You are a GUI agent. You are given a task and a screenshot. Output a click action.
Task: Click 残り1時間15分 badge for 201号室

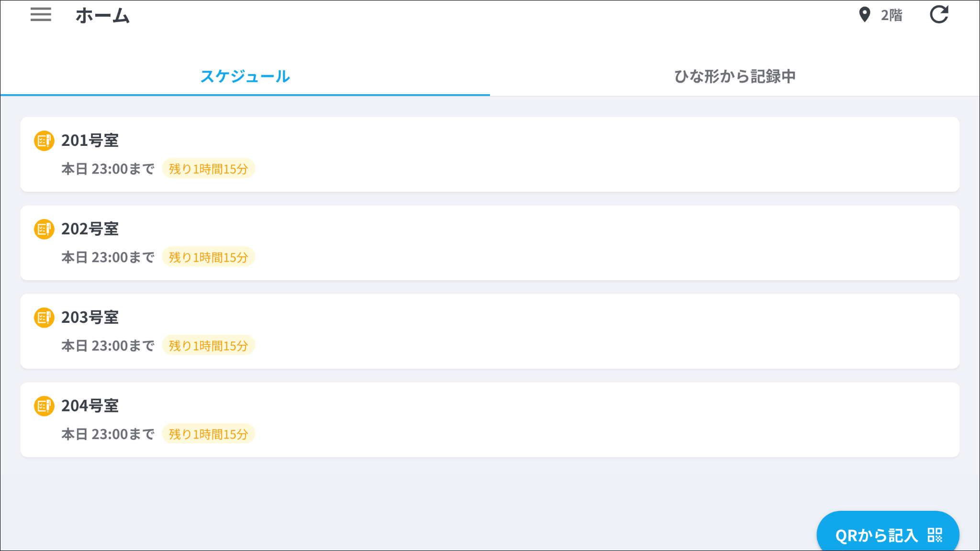coord(208,169)
